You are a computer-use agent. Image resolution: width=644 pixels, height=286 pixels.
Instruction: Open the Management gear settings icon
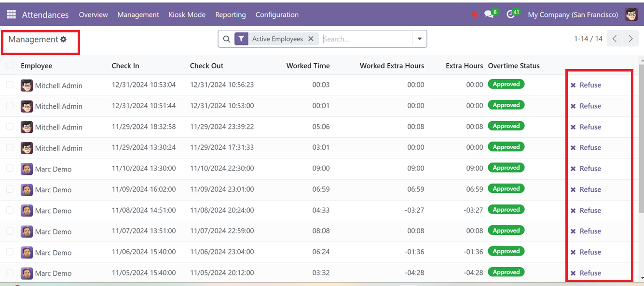pos(63,40)
